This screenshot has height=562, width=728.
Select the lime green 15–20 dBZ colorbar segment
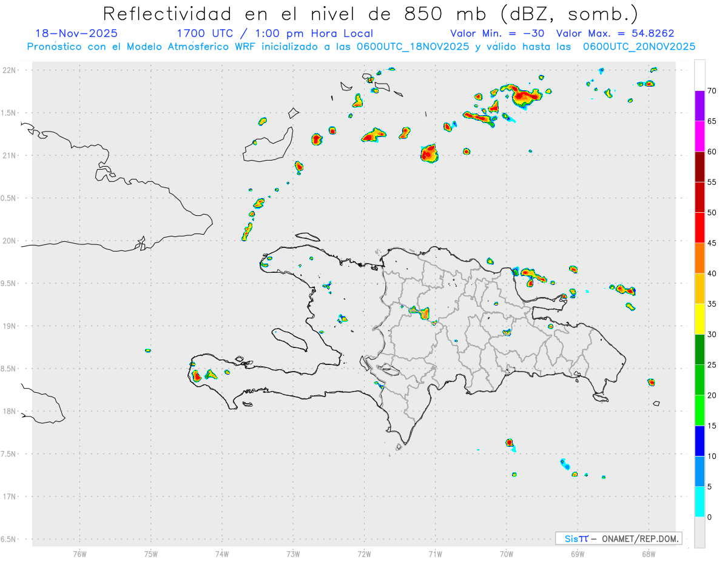click(699, 410)
